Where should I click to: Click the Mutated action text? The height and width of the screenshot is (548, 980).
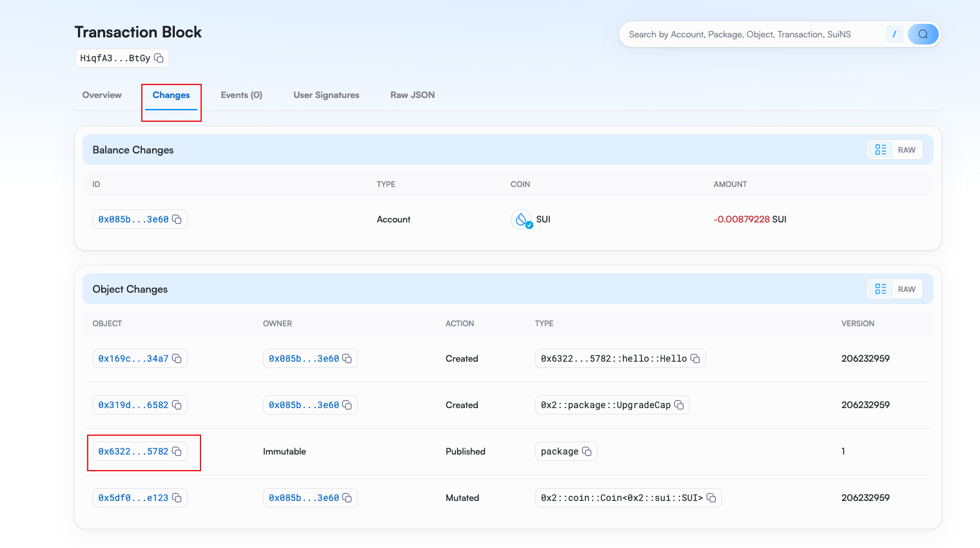point(462,498)
